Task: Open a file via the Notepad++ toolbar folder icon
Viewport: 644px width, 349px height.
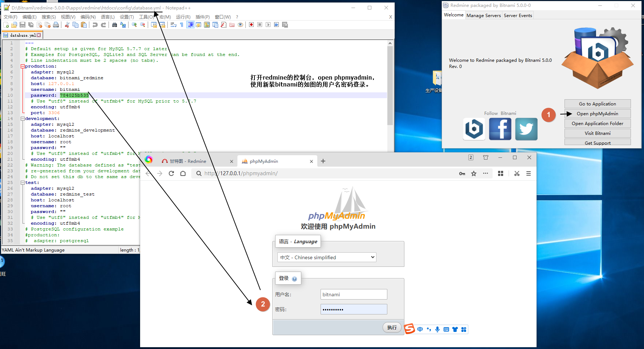Action: point(14,25)
